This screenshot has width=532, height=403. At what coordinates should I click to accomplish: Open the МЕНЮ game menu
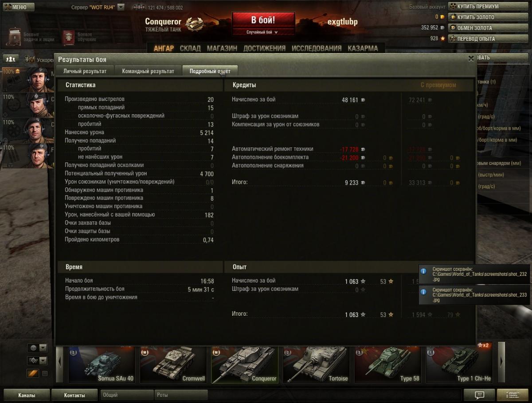[x=19, y=7]
